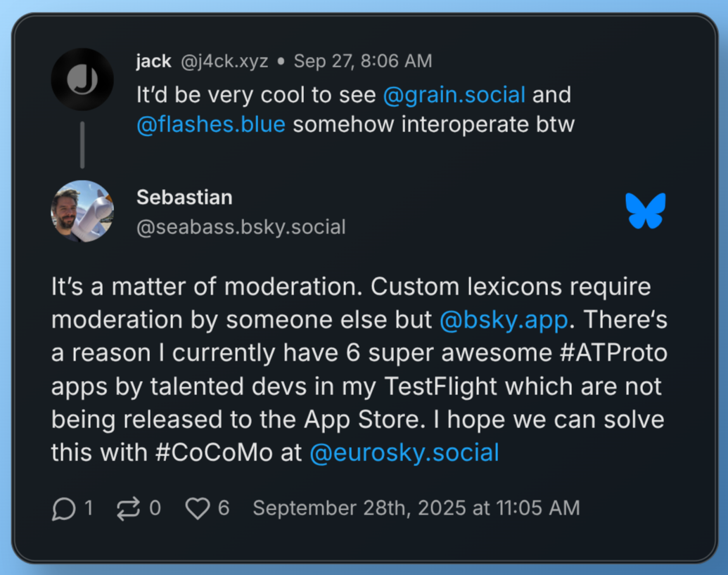Click the September 28th, 2025 post date

coord(416,508)
